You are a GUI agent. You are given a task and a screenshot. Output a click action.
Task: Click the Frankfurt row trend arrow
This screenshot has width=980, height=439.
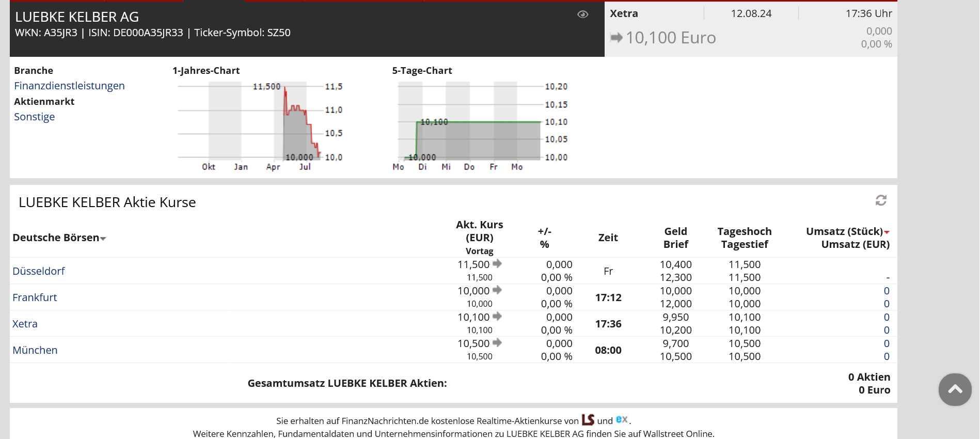[x=497, y=290]
